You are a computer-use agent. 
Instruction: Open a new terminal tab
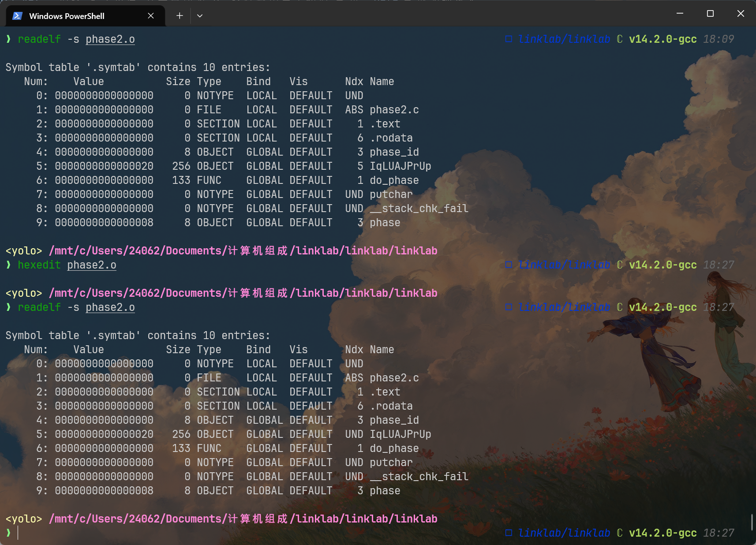pos(180,16)
